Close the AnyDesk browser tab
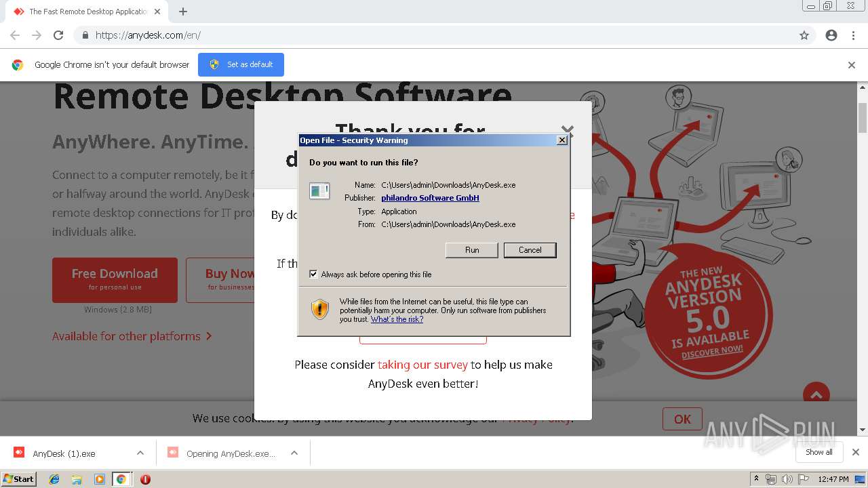 [157, 12]
